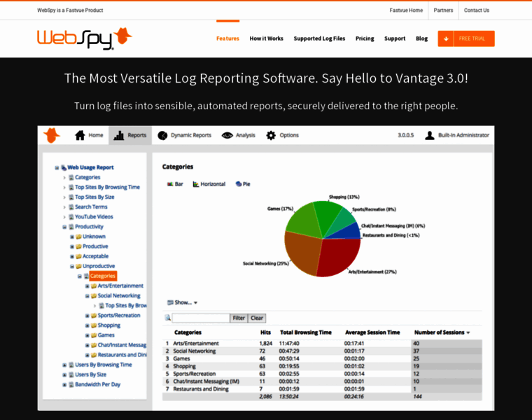
Task: Click the orange fedora spy icon in app bar
Action: 52,135
